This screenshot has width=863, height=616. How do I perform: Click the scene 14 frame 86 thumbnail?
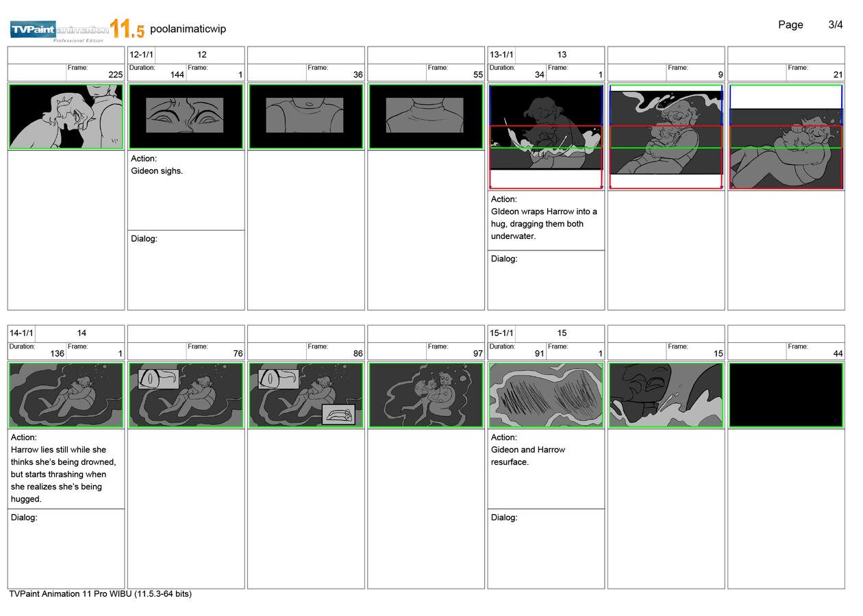(305, 395)
